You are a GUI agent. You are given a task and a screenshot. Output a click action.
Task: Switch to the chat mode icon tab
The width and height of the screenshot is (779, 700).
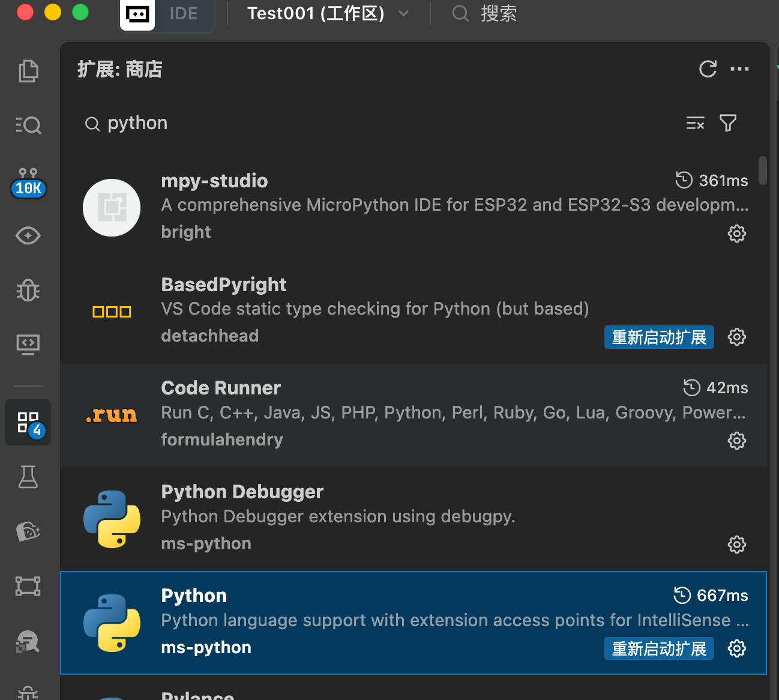click(x=137, y=14)
